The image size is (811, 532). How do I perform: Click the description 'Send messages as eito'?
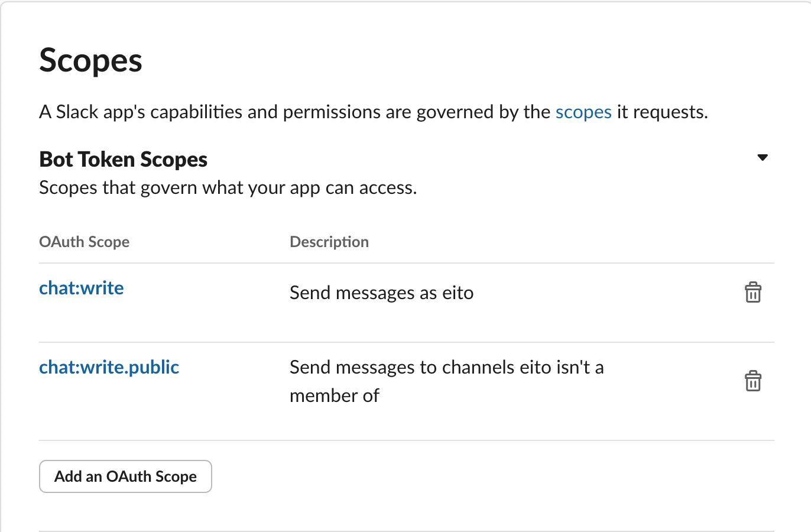[382, 293]
